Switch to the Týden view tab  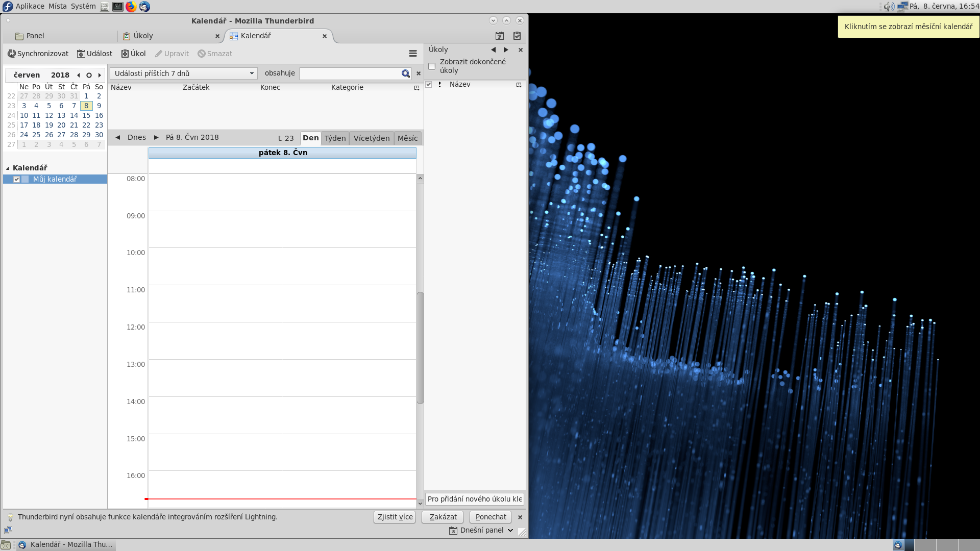[x=335, y=138]
